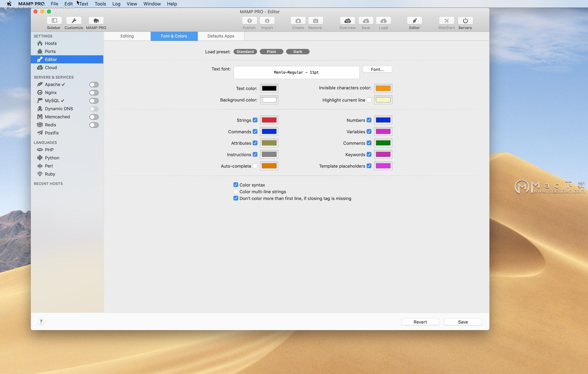This screenshot has width=588, height=374.
Task: Click the Create snapshot camera icon
Action: (298, 21)
